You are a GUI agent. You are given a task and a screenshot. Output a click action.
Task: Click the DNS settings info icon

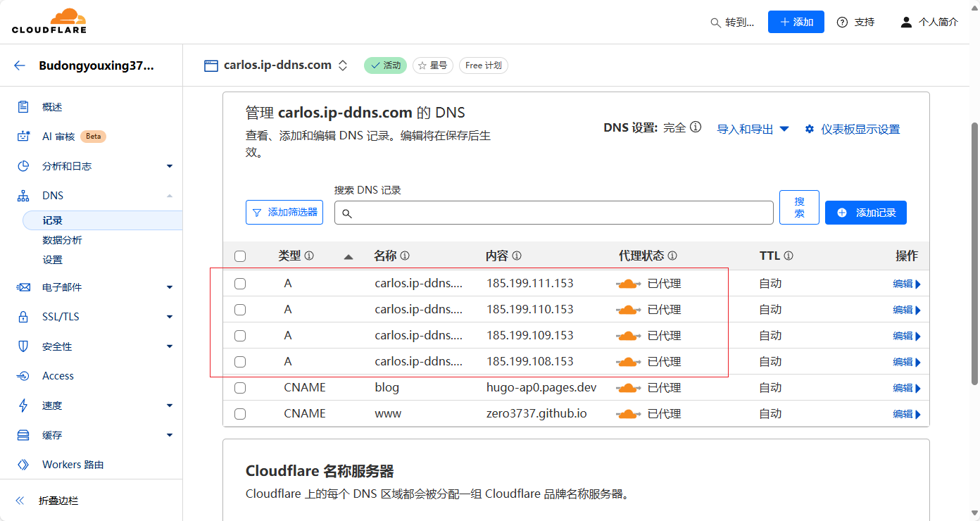[x=696, y=127]
